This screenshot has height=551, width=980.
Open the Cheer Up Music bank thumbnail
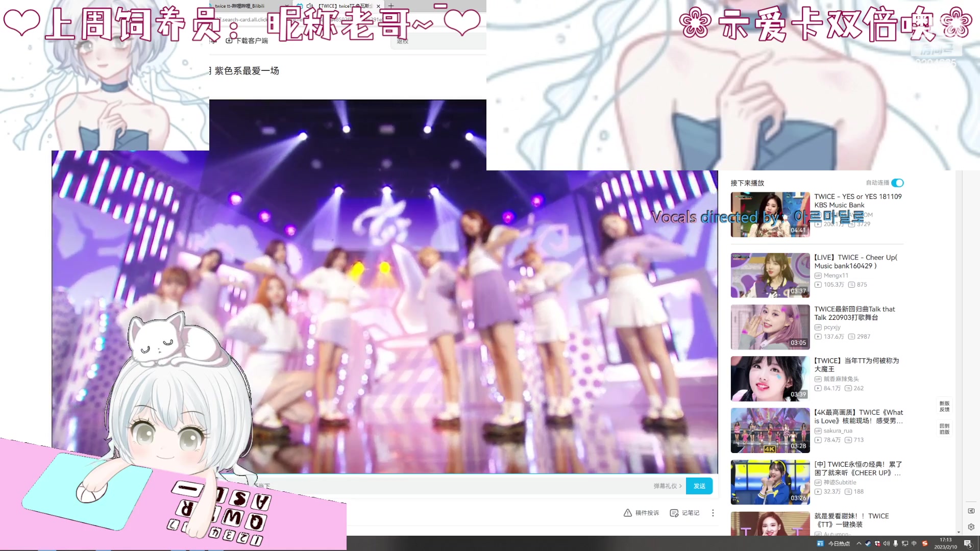770,275
